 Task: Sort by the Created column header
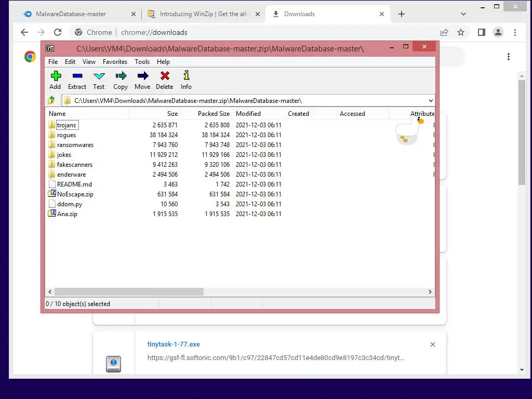pyautogui.click(x=310, y=114)
